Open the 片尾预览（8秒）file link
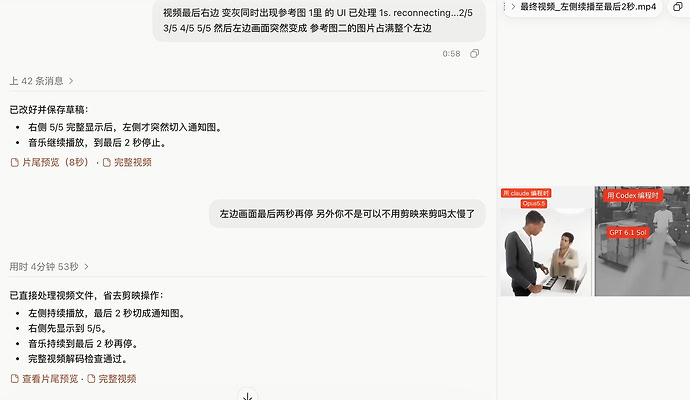690x400 pixels. coord(50,162)
